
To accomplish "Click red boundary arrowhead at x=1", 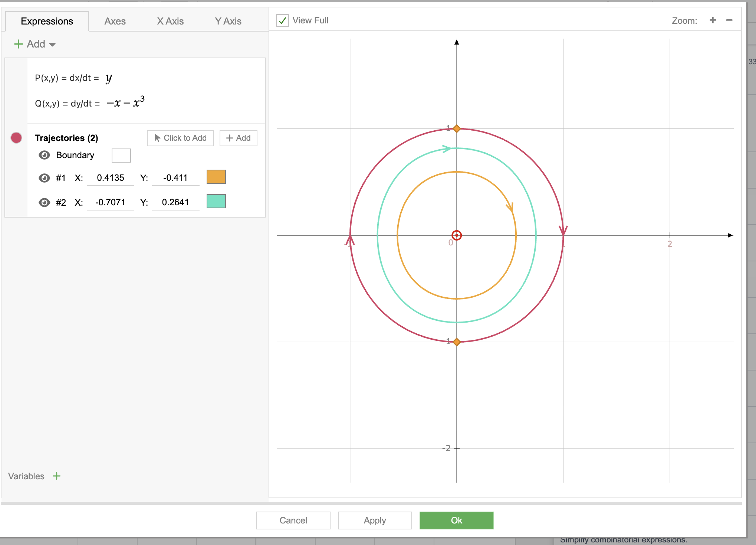I will (563, 230).
